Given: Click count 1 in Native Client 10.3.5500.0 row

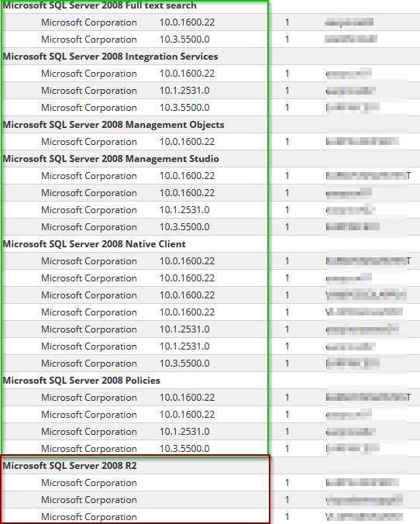Looking at the screenshot, I should point(287,364).
